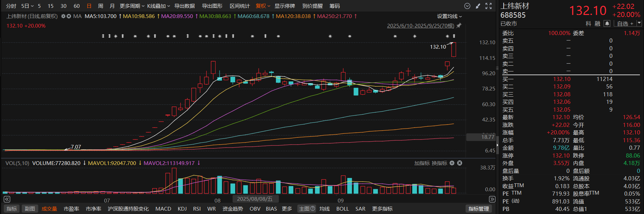The image size is (644, 214).
Task: Click the paintbrush drawing tool icon
Action: tap(478, 6)
